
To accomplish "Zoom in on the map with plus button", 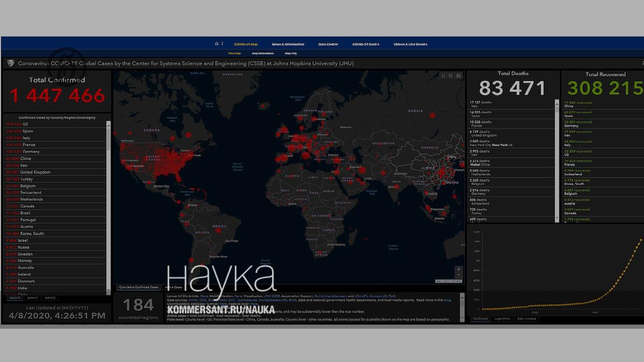I will (x=458, y=269).
